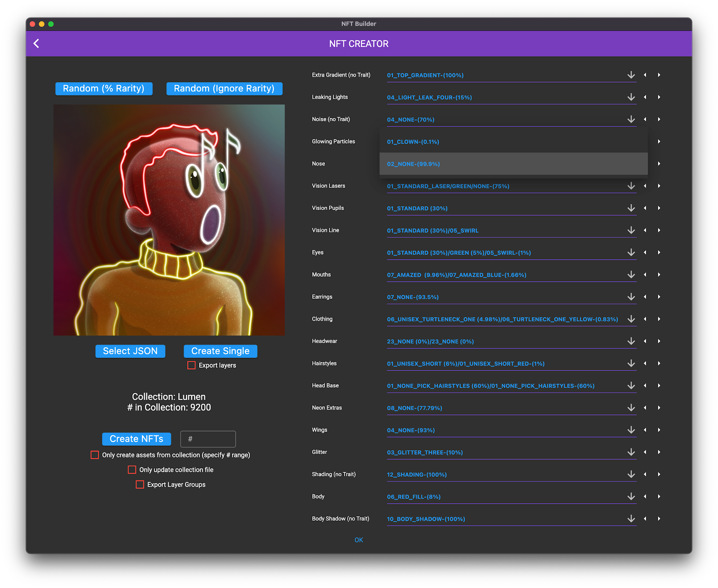
Task: Next arrow for Glitter row
Action: (x=659, y=453)
